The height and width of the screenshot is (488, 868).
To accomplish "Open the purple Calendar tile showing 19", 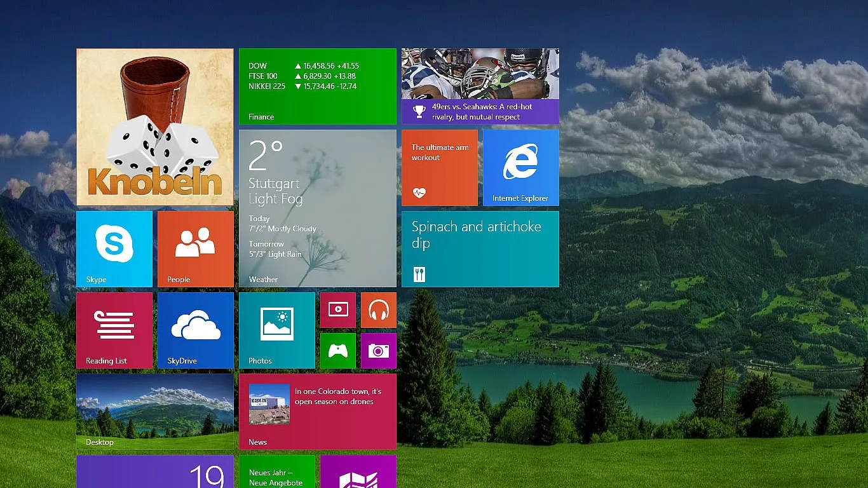I will tap(155, 471).
